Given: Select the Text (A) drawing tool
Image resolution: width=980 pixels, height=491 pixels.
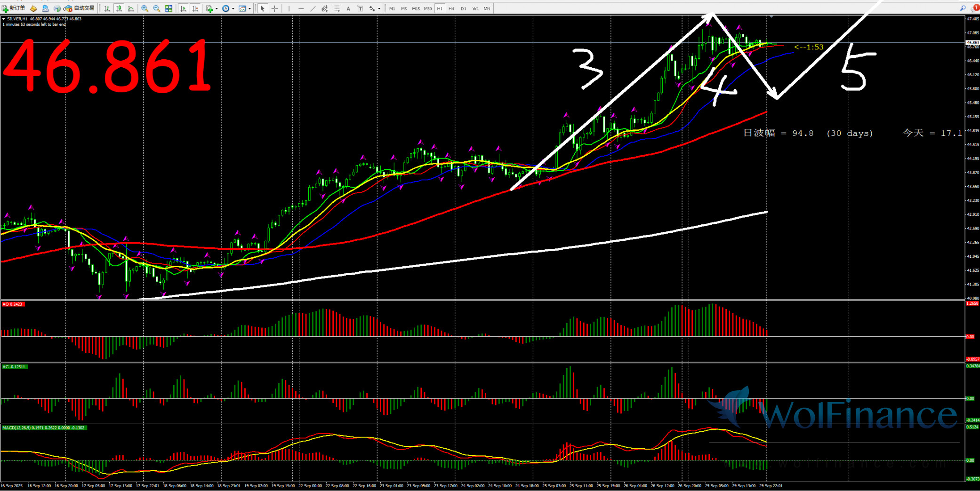Looking at the screenshot, I should (x=348, y=8).
